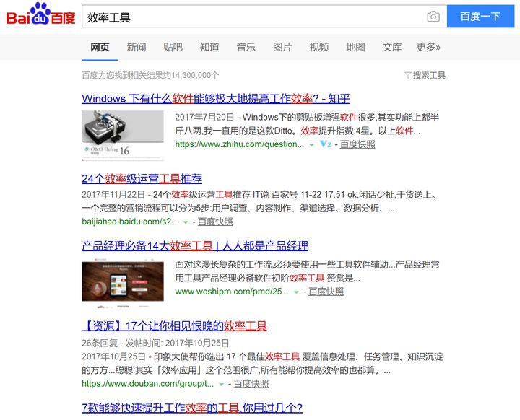Open result 【资源】17个让你相见恨晚的效率工具

175,326
